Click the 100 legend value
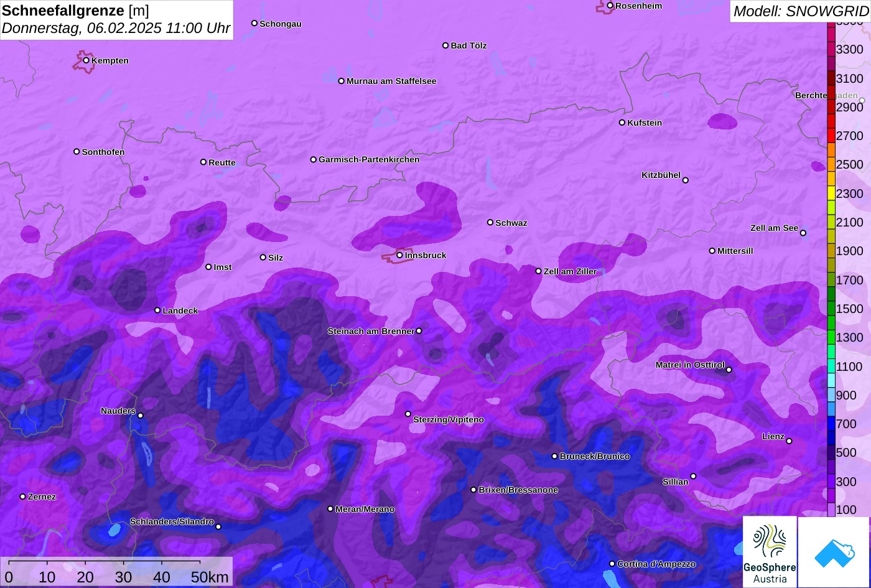This screenshot has height=588, width=871. click(846, 510)
